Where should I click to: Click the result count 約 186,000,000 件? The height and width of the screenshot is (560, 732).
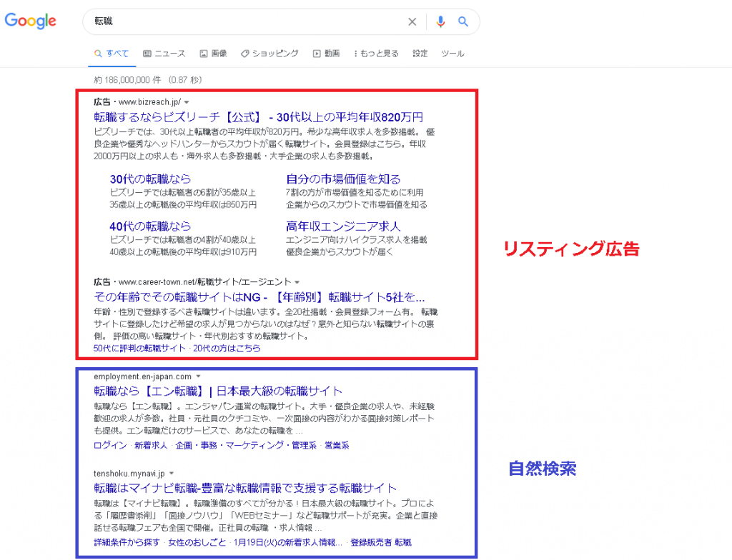coord(127,80)
